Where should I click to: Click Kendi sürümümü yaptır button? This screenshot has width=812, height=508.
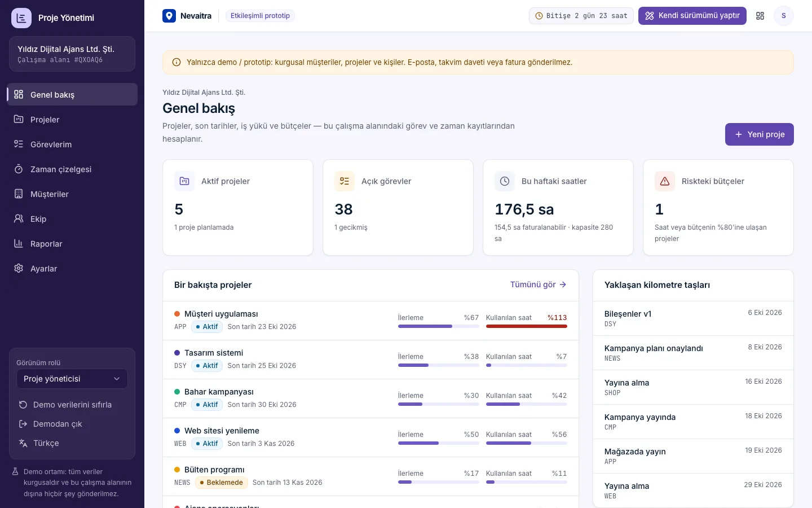[692, 16]
